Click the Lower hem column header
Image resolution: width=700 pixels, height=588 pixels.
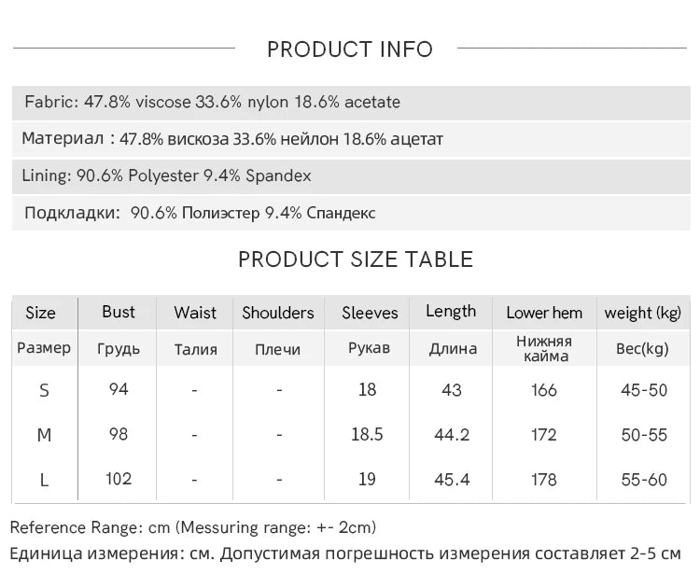coord(544,313)
